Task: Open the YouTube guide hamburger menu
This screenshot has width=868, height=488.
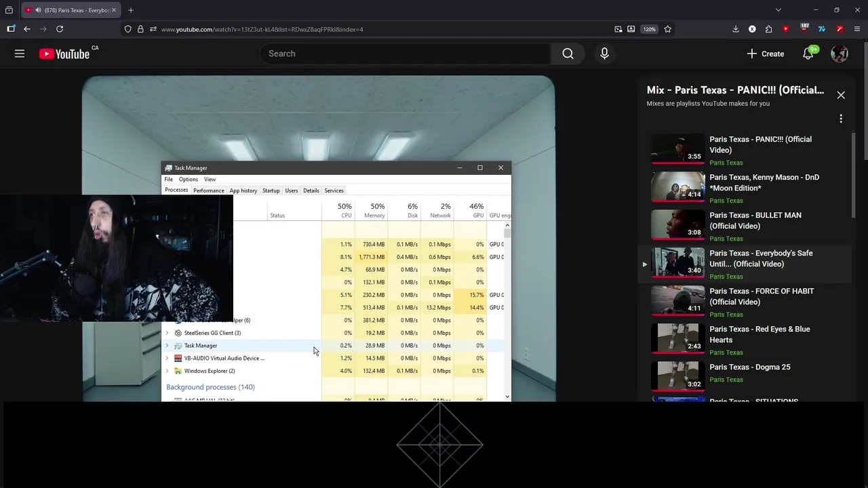Action: (x=20, y=54)
